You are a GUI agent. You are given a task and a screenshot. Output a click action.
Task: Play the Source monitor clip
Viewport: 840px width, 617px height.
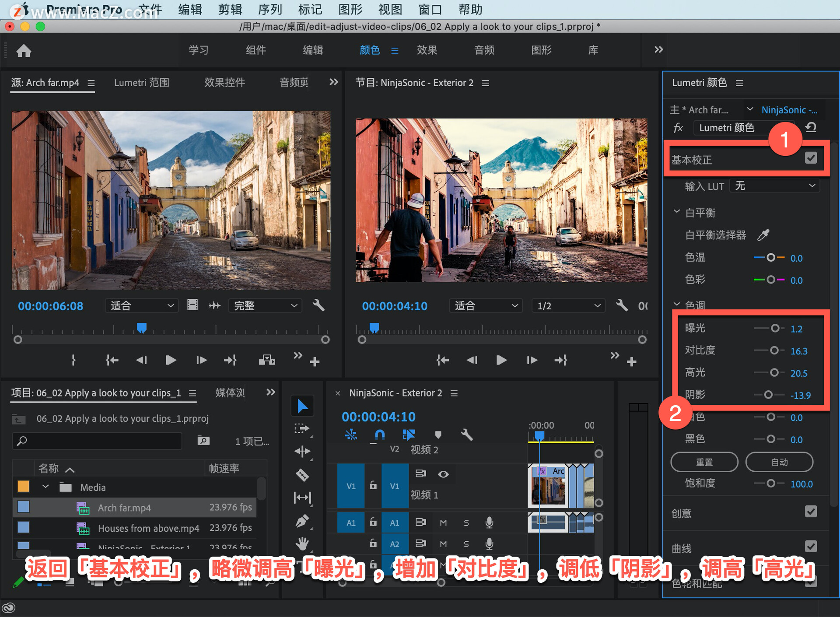tap(171, 360)
